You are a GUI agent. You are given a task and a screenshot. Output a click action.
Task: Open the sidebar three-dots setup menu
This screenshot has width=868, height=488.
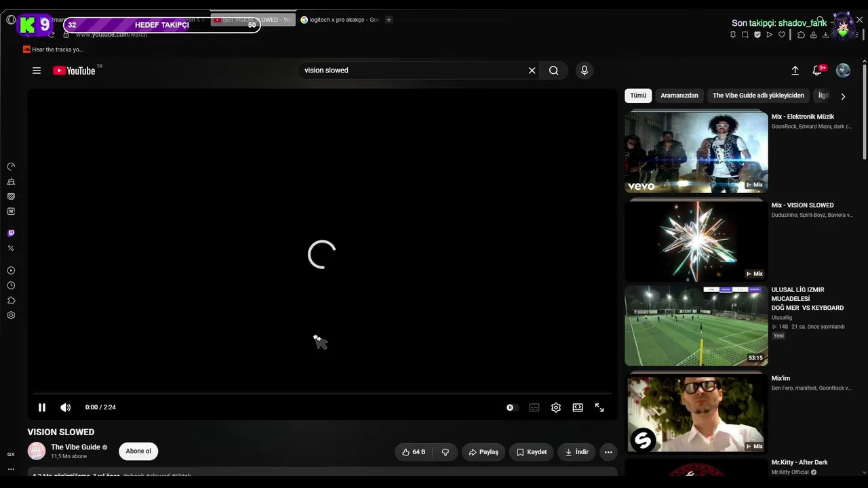(x=11, y=469)
